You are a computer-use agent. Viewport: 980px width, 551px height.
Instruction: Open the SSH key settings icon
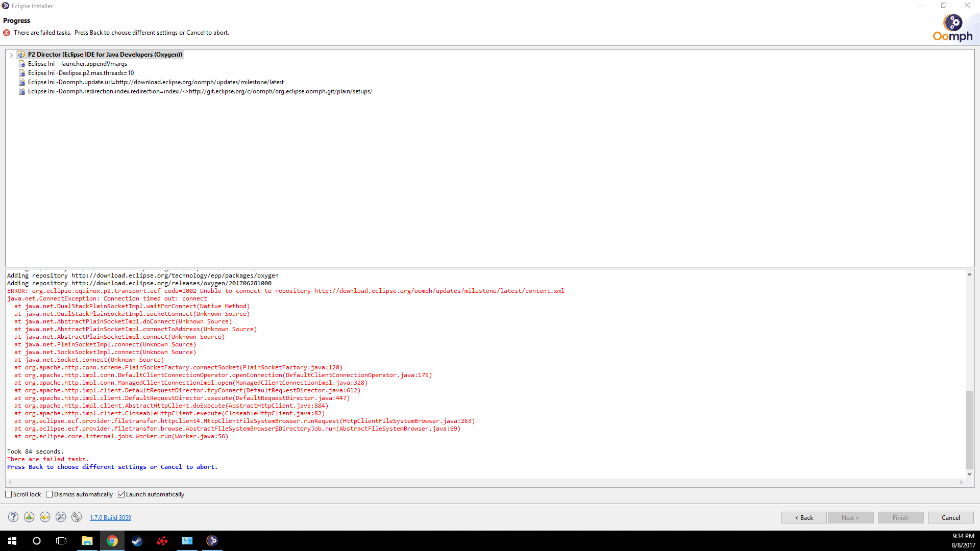point(45,517)
